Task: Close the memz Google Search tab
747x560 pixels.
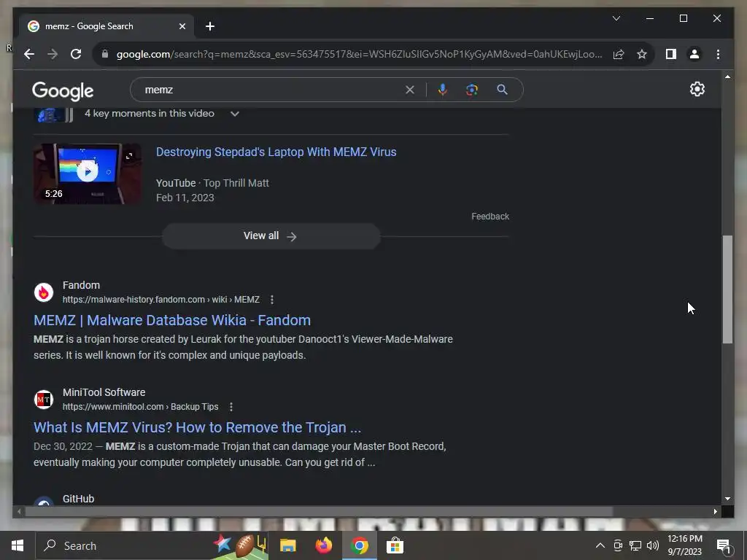Action: point(182,26)
